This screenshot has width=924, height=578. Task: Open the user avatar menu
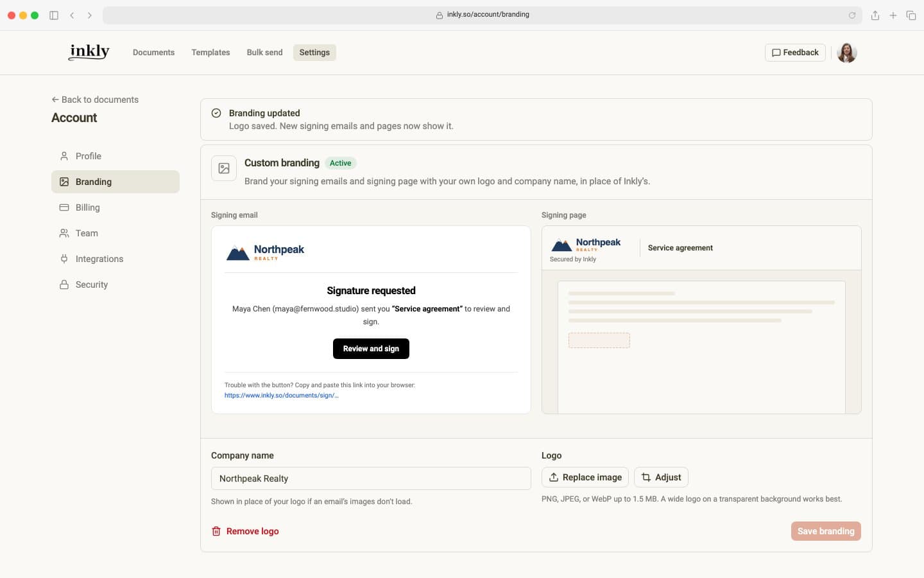(847, 53)
